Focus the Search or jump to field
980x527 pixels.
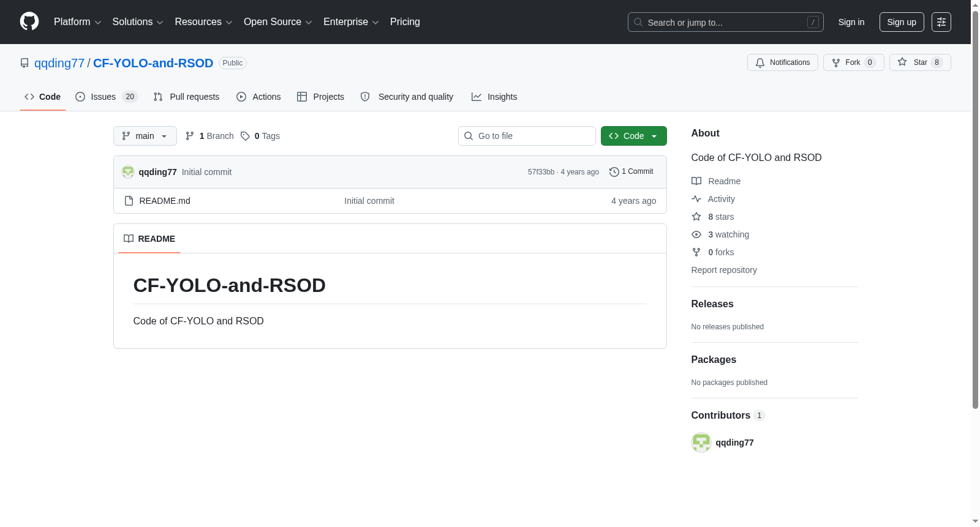tap(726, 22)
